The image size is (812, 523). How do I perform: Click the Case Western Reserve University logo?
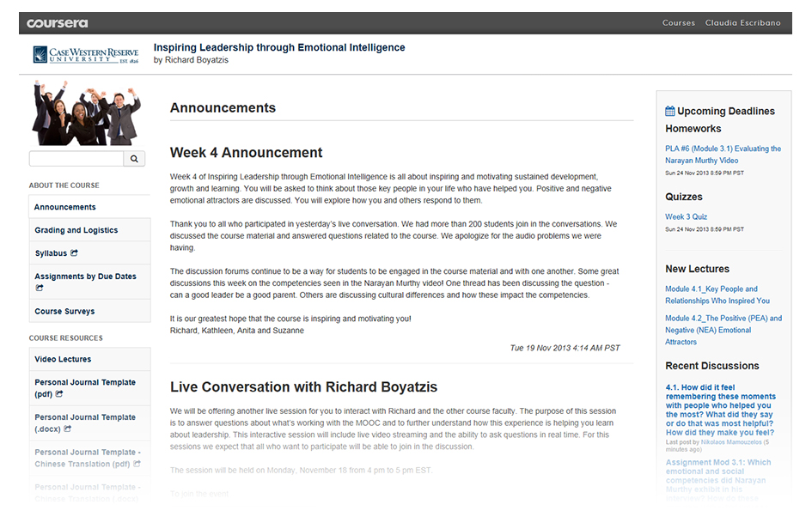[86, 54]
